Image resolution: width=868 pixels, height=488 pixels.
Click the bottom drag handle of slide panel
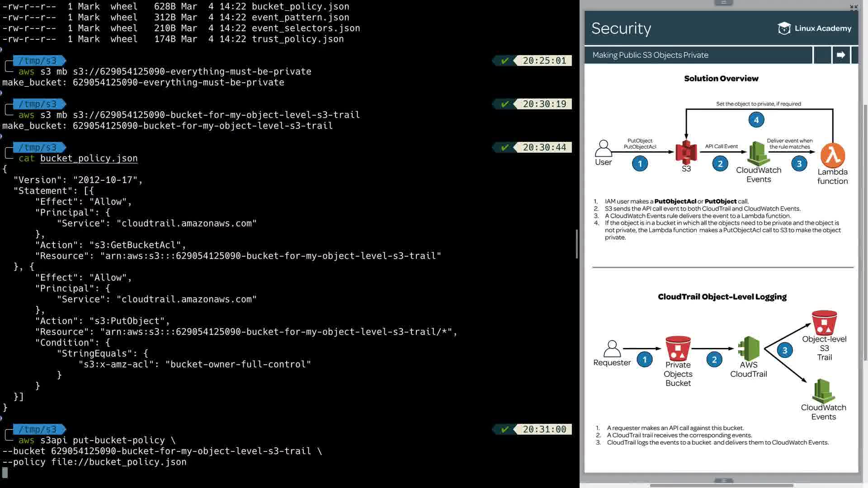723,480
